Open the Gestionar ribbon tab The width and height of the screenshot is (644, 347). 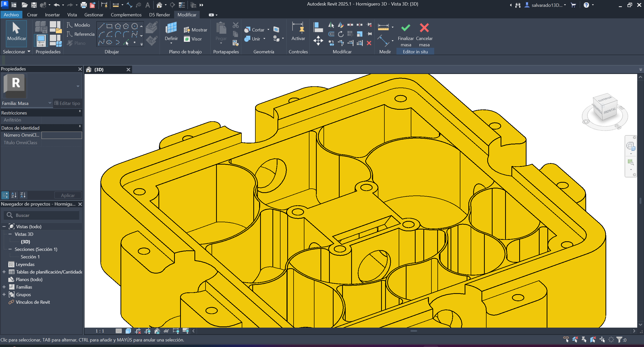[x=94, y=15]
